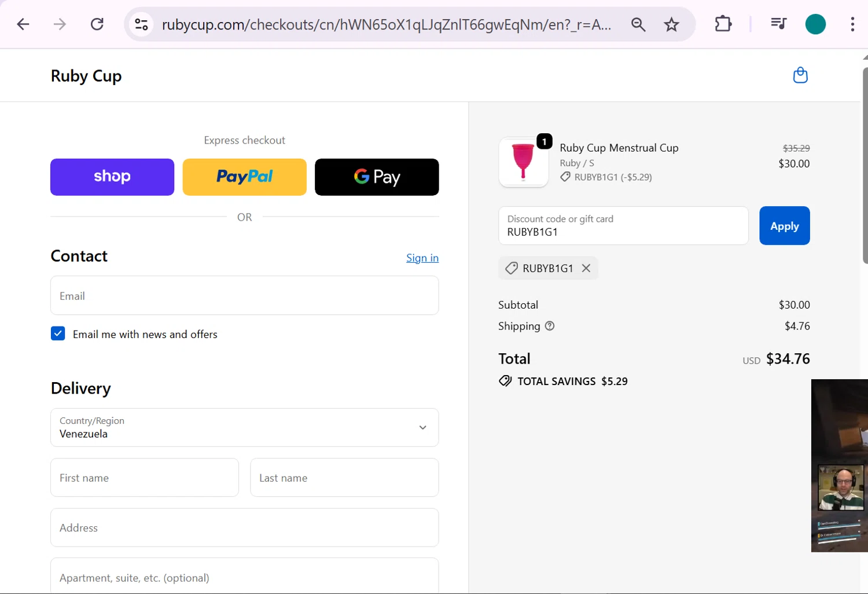Image resolution: width=868 pixels, height=594 pixels.
Task: Click the discount code or gift card field
Action: point(623,226)
